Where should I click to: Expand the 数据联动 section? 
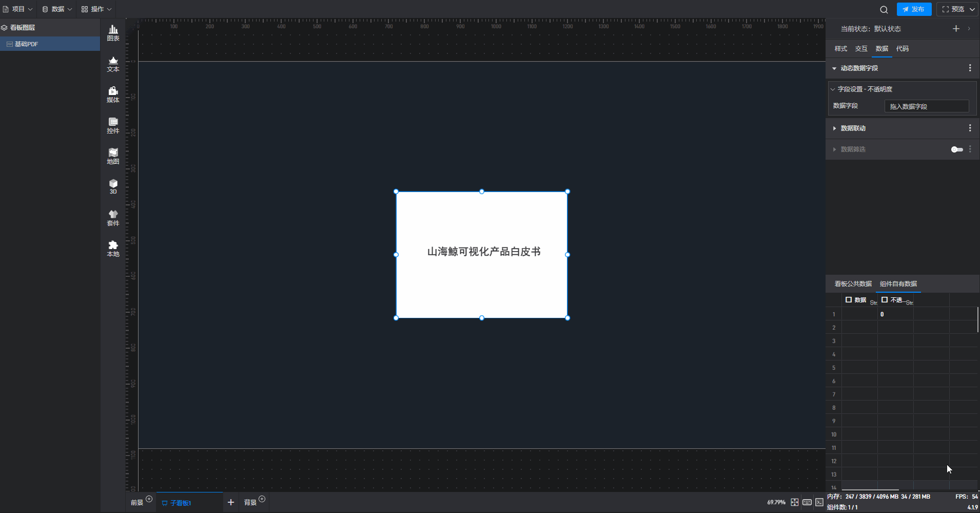click(834, 128)
